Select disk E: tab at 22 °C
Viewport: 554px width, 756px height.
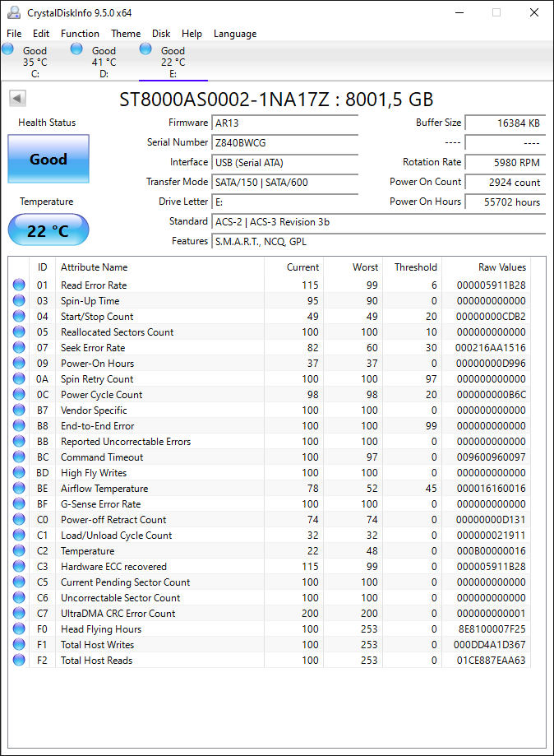173,61
